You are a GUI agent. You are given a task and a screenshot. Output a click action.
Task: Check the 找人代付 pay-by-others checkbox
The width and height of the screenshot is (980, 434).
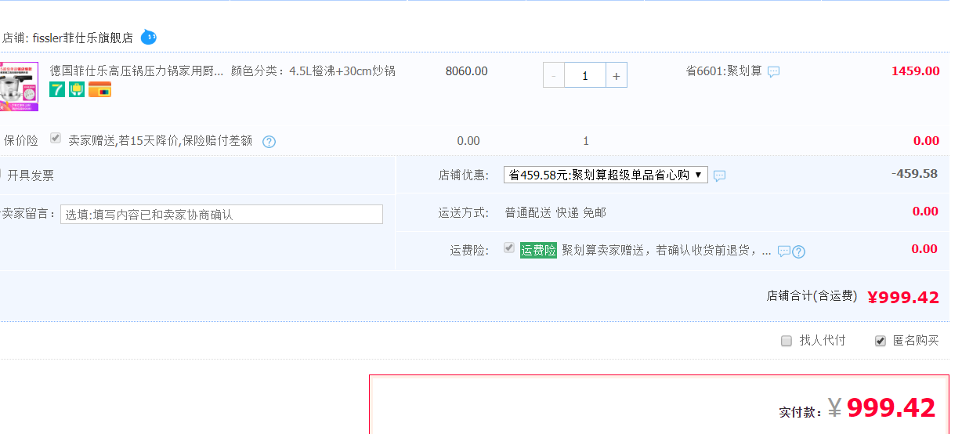point(787,341)
